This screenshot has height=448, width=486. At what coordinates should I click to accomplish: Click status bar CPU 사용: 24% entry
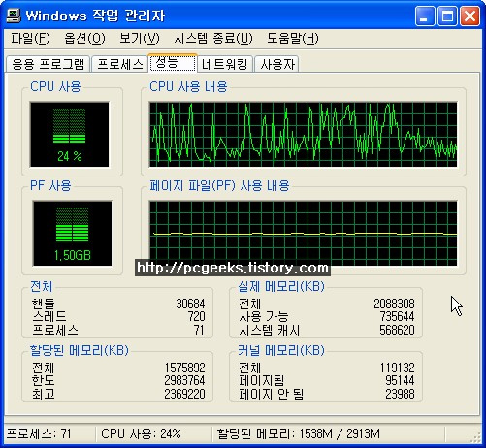(141, 433)
